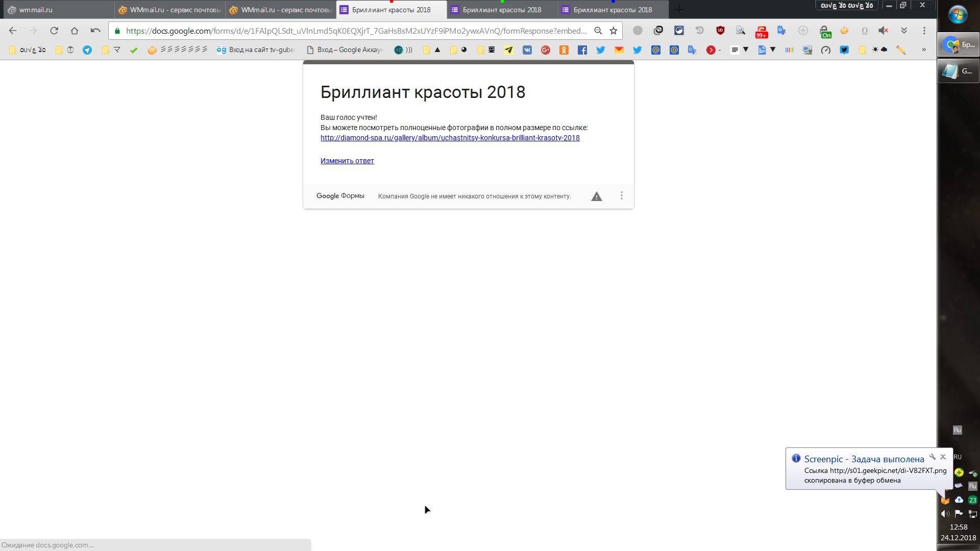Open the Facebook bookmark icon
This screenshot has height=551, width=980.
(582, 49)
